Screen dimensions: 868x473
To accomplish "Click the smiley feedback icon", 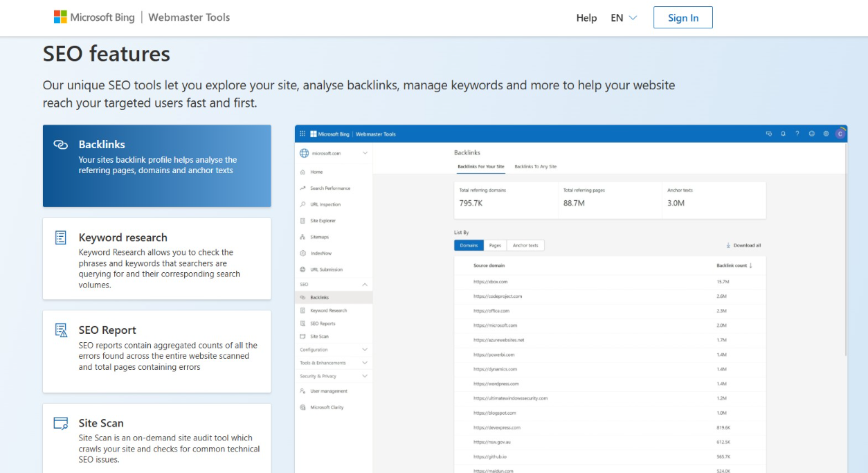I will (811, 134).
